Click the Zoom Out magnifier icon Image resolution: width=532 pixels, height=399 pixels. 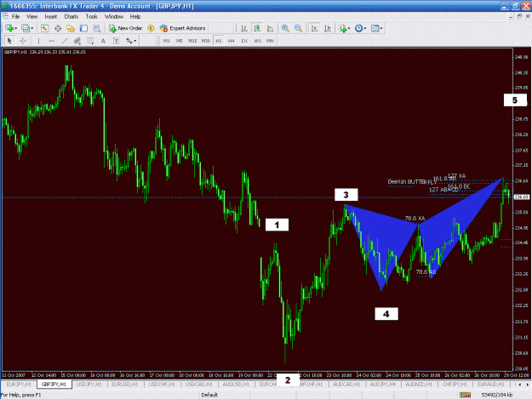click(298, 28)
